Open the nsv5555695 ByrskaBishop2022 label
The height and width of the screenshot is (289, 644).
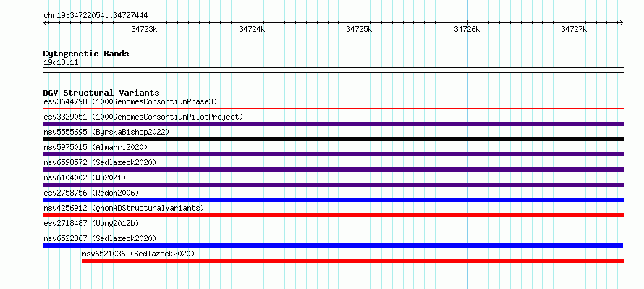click(106, 132)
